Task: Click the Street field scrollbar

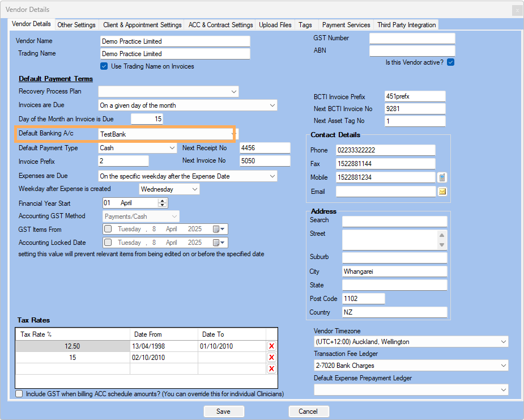Action: click(x=442, y=240)
